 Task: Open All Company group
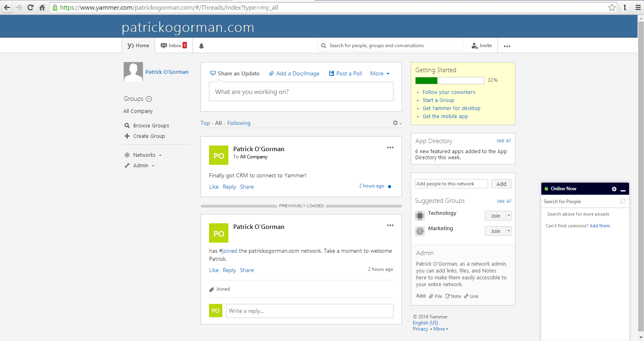pyautogui.click(x=138, y=111)
